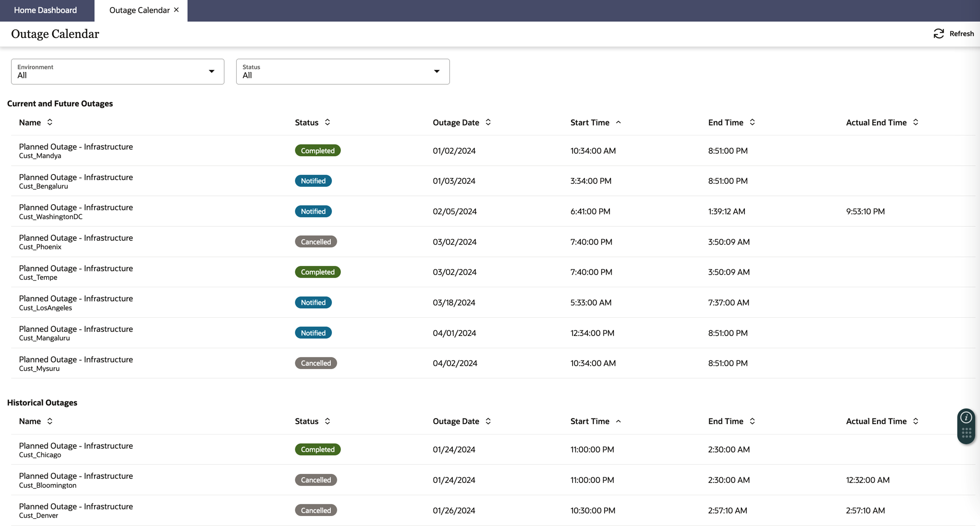Sort current outages by Actual End Time
This screenshot has width=980, height=529.
[915, 122]
